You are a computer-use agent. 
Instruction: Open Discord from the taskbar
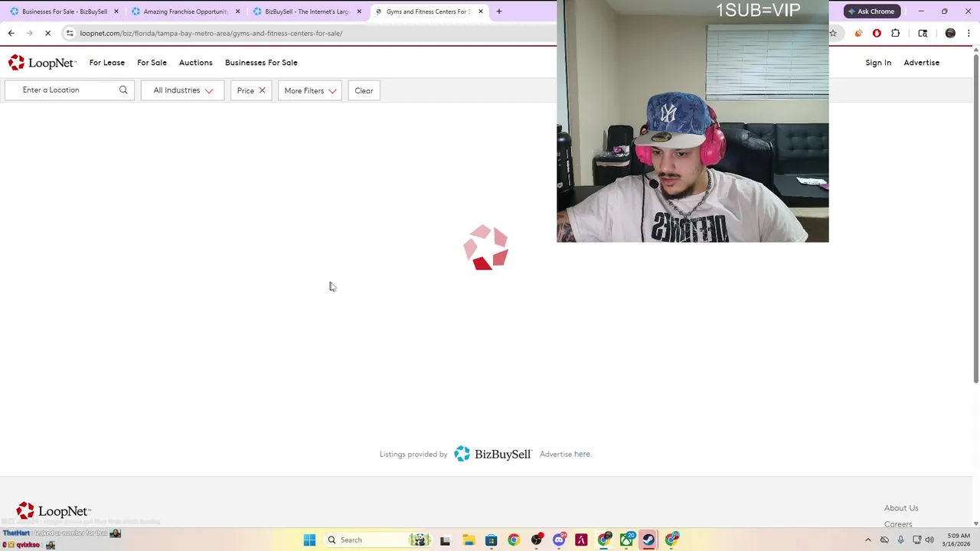[559, 540]
